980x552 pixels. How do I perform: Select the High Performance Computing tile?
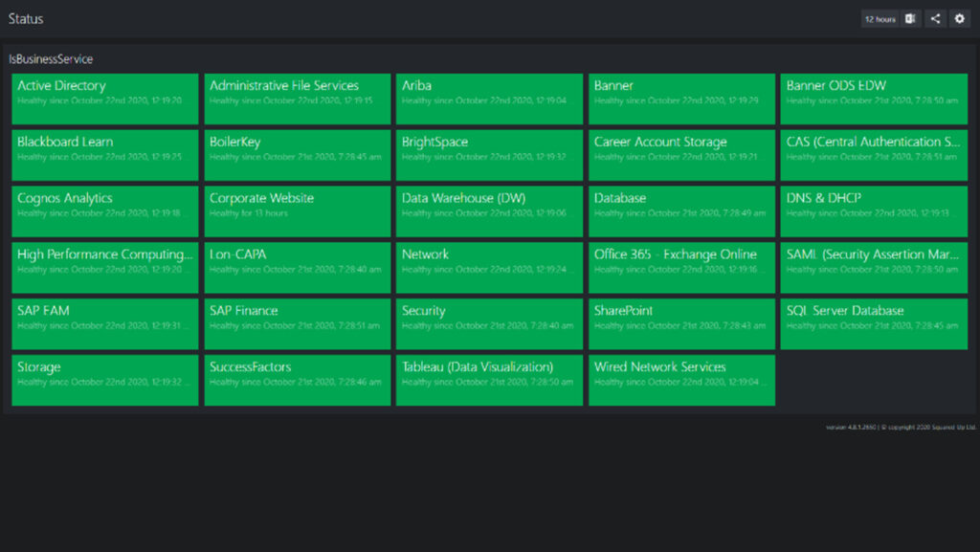tap(105, 267)
